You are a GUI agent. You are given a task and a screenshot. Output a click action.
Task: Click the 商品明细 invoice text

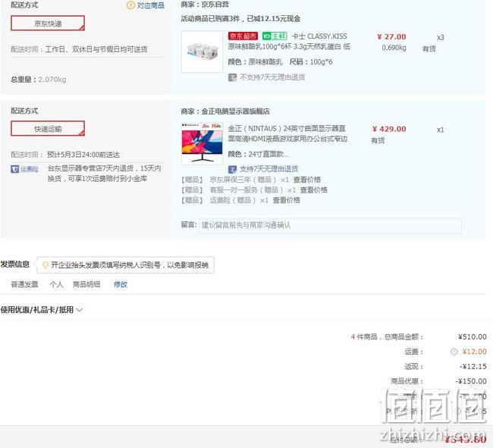point(86,284)
